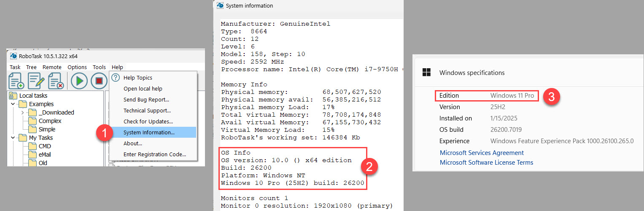Click 'Windows 11 Pro' edition value
This screenshot has height=211, width=644.
point(512,96)
